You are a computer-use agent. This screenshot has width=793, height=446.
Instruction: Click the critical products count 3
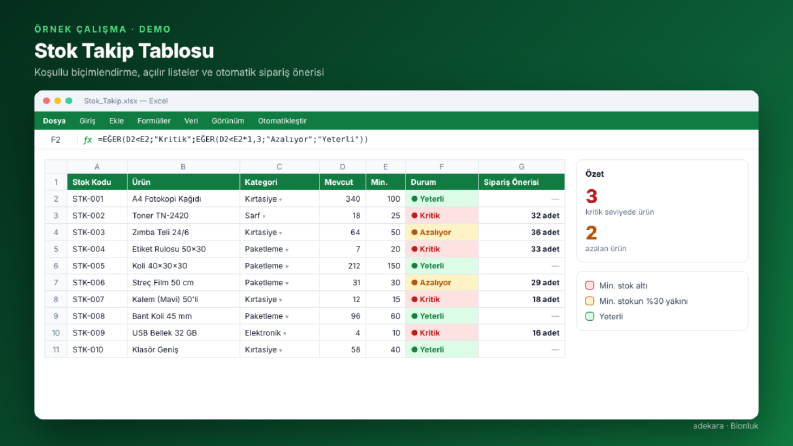[591, 196]
